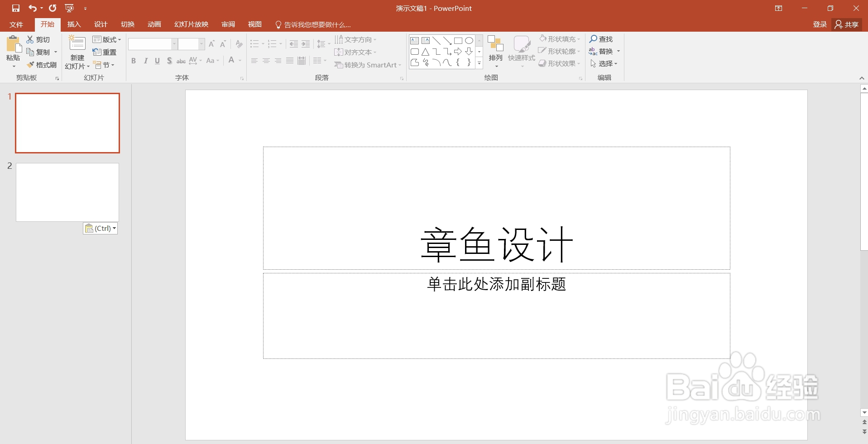This screenshot has width=868, height=444.
Task: Click the Undo arrow icon
Action: click(x=32, y=8)
